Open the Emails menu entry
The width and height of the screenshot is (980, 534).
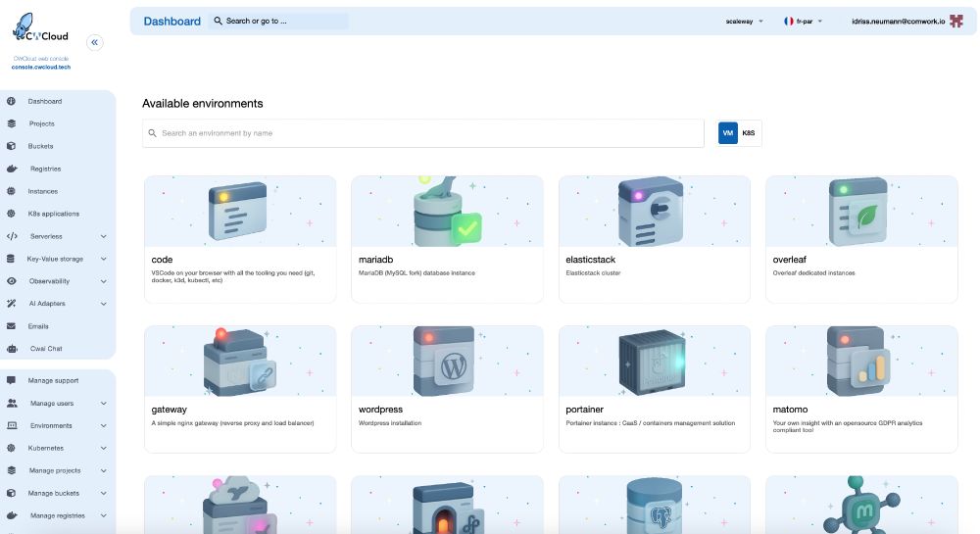click(57, 326)
